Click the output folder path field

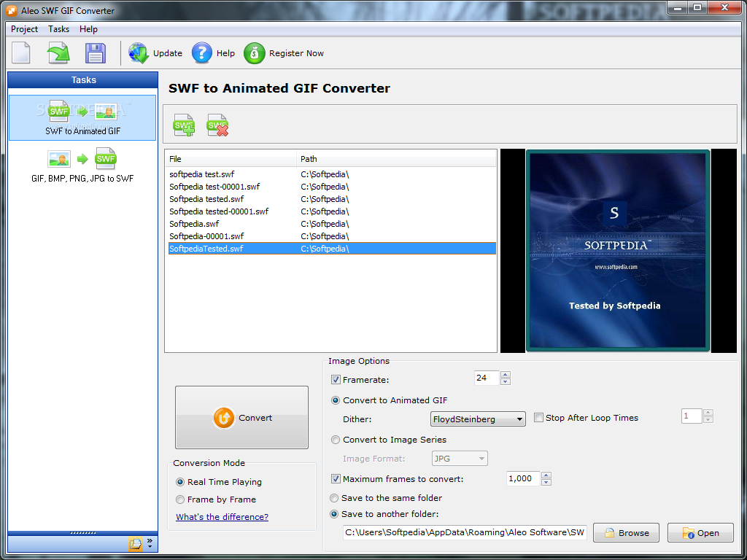pos(465,532)
